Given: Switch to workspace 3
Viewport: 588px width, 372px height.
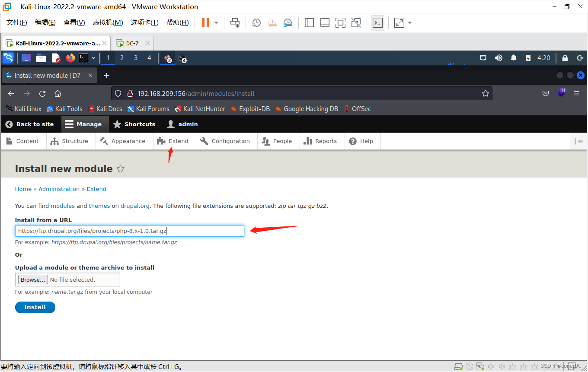Looking at the screenshot, I should coord(136,58).
